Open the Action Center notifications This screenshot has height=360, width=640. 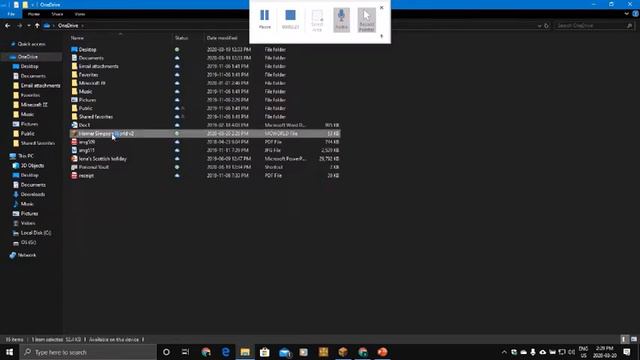[627, 352]
